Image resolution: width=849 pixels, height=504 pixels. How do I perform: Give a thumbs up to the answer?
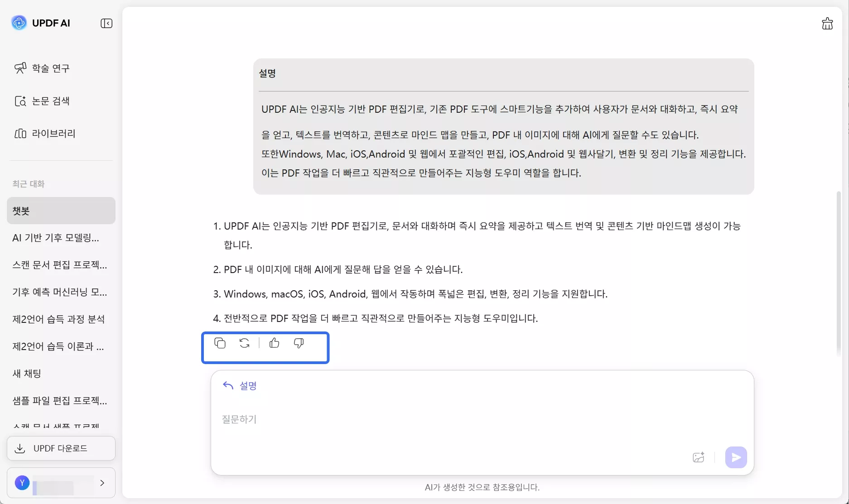click(274, 343)
